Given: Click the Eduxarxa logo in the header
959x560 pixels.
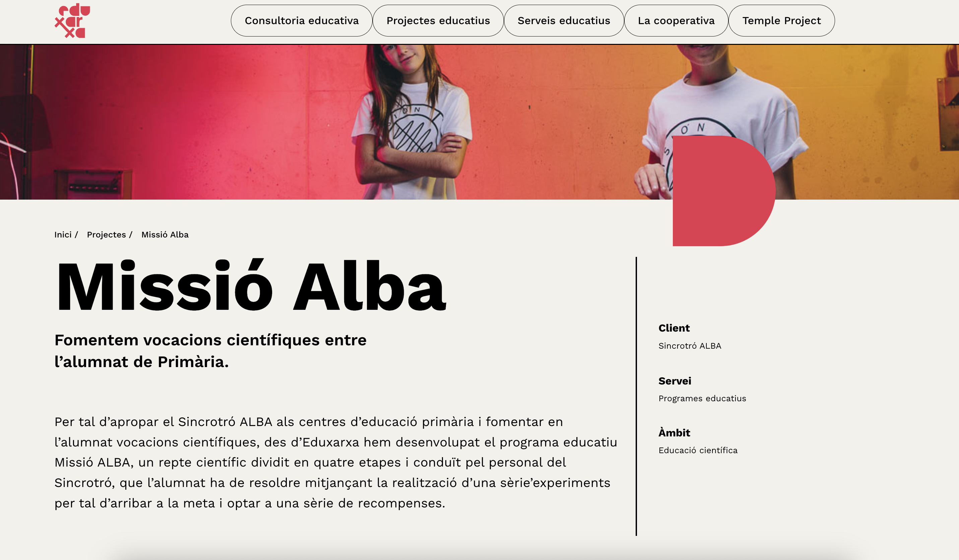Looking at the screenshot, I should [x=72, y=20].
